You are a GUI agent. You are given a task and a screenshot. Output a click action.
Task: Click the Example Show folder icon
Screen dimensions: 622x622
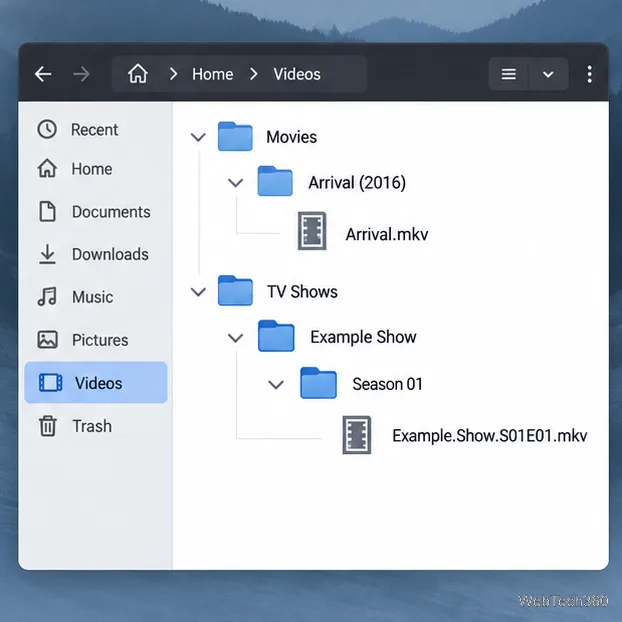click(276, 336)
